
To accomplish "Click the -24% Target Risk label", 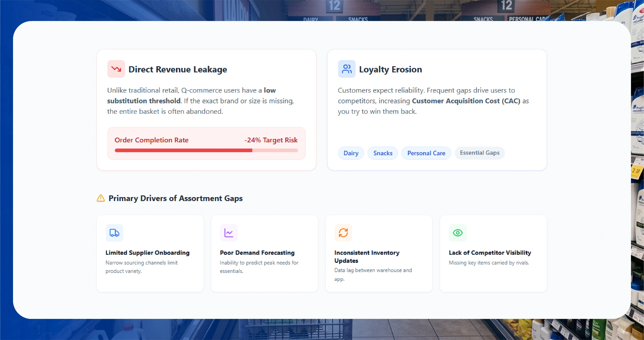I will (271, 140).
